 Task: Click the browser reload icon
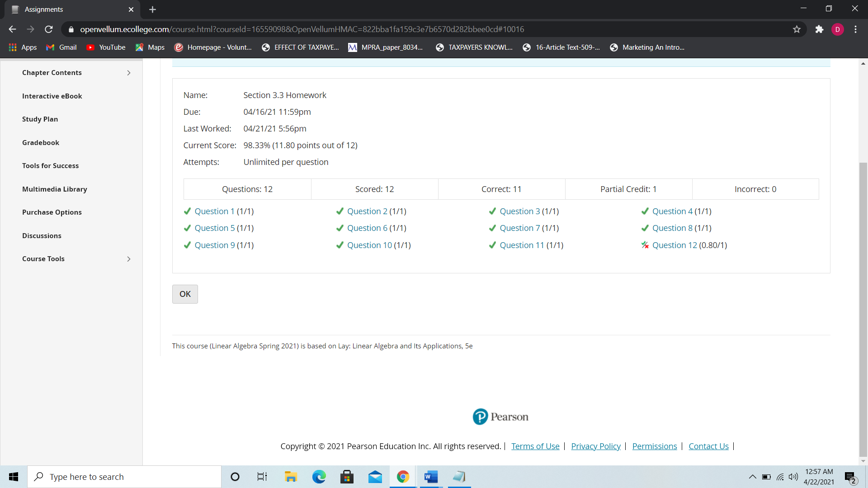click(x=49, y=29)
